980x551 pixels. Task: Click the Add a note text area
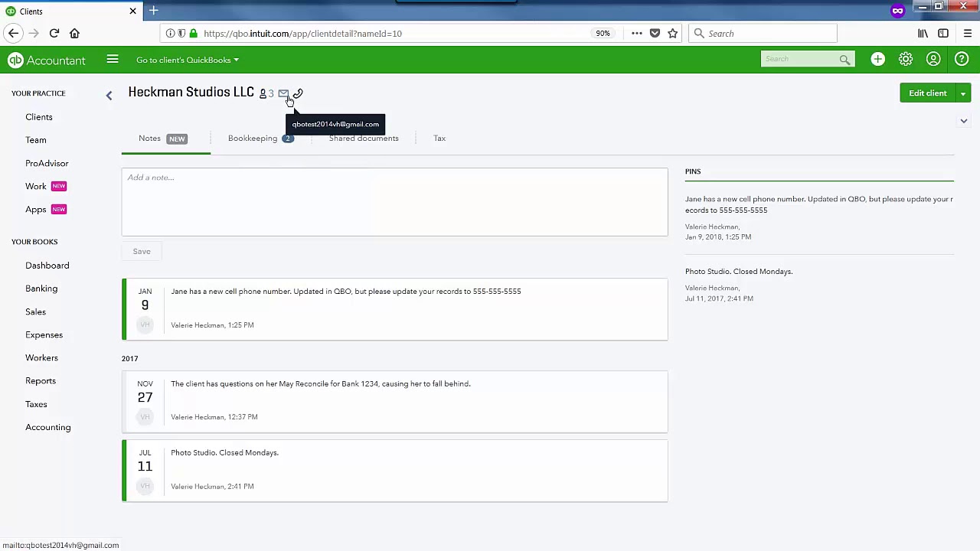pyautogui.click(x=394, y=202)
